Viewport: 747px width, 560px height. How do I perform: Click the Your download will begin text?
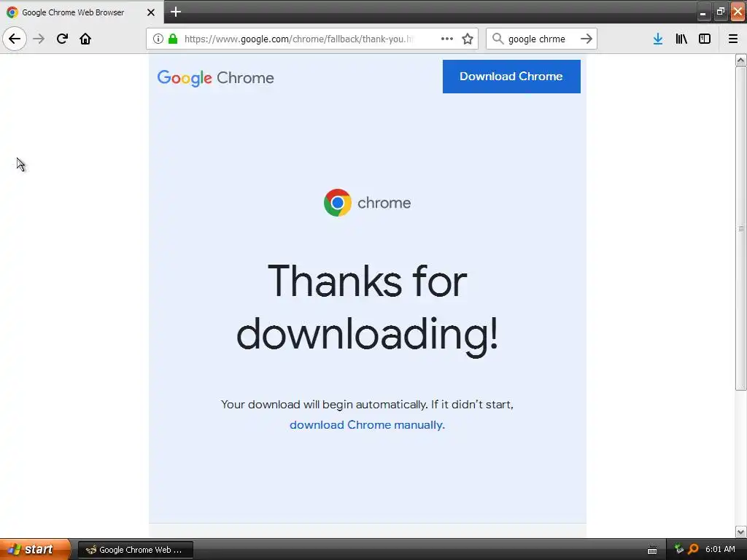click(367, 404)
